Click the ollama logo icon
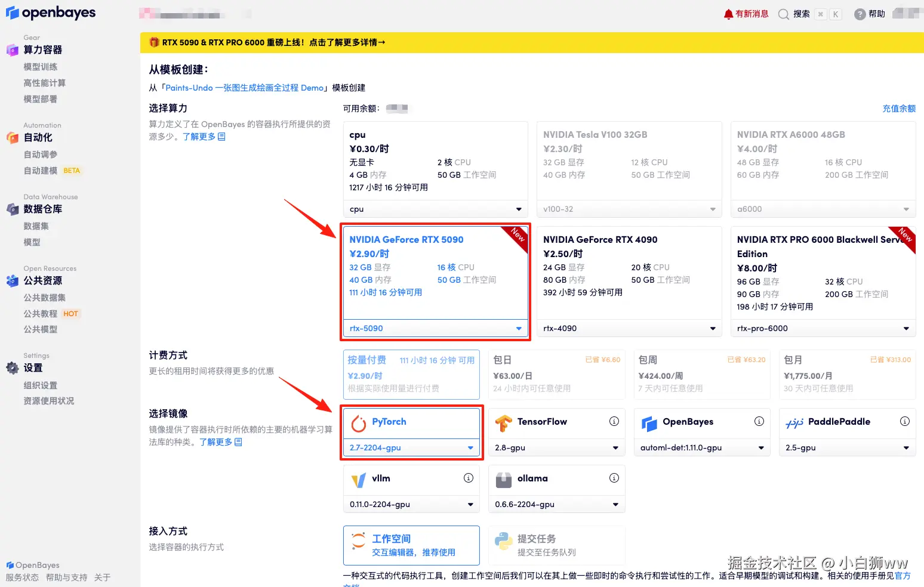Screen dimensions: 924x587 coord(504,480)
